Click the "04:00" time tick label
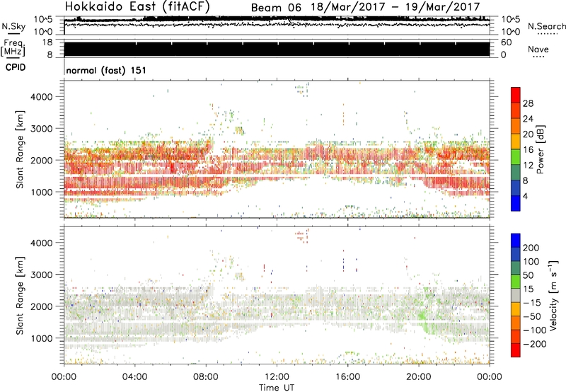566x392 pixels. tap(134, 377)
